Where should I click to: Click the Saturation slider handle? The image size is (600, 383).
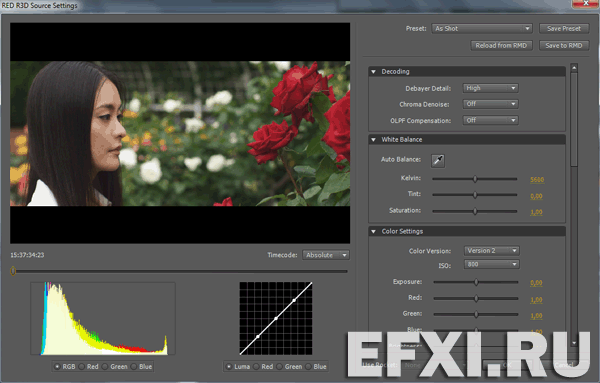coord(475,211)
